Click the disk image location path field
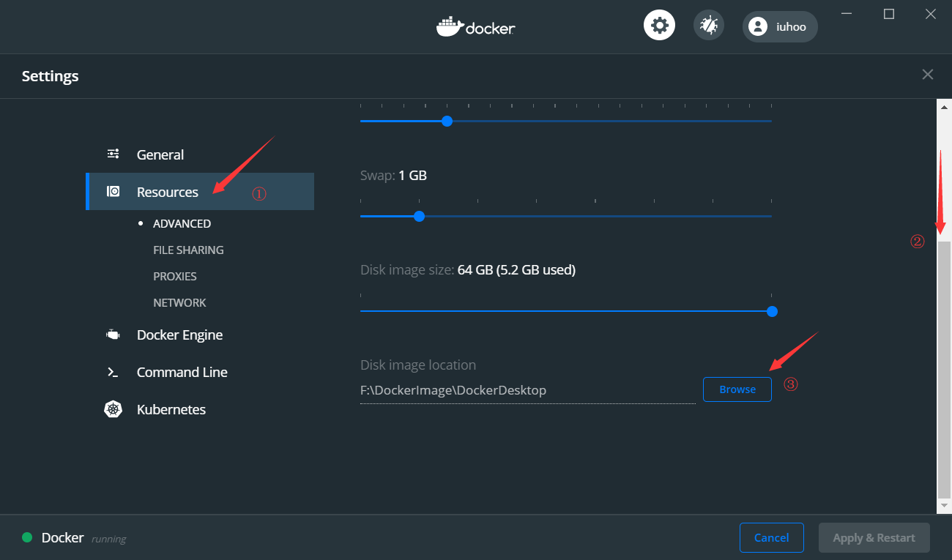Viewport: 952px width, 560px height. pos(527,390)
